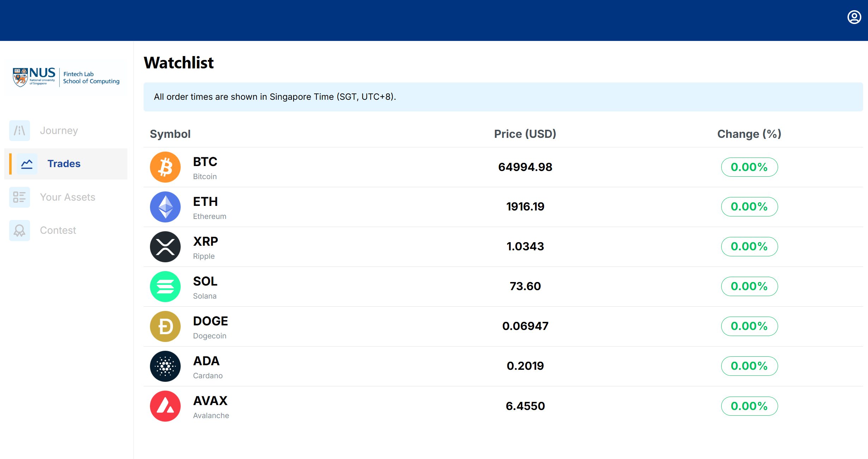Click the Symbol column header
Viewport: 868px width, 459px height.
(170, 134)
